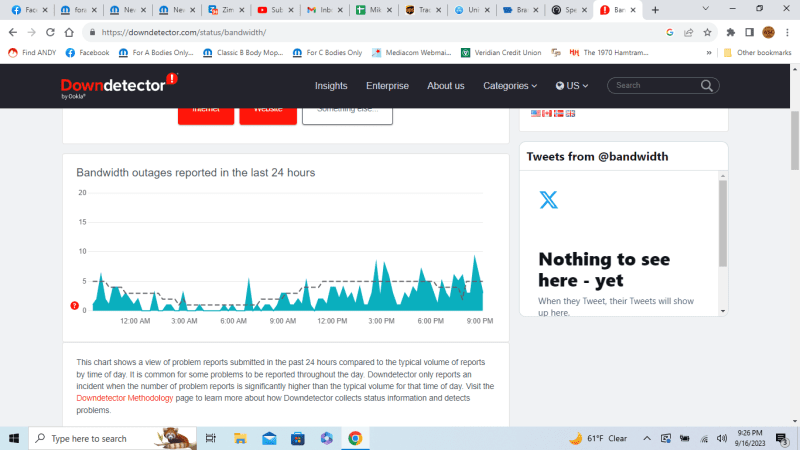Open the Mediacom Webmail bookmark
Screen dimensions: 800x450
tap(412, 53)
